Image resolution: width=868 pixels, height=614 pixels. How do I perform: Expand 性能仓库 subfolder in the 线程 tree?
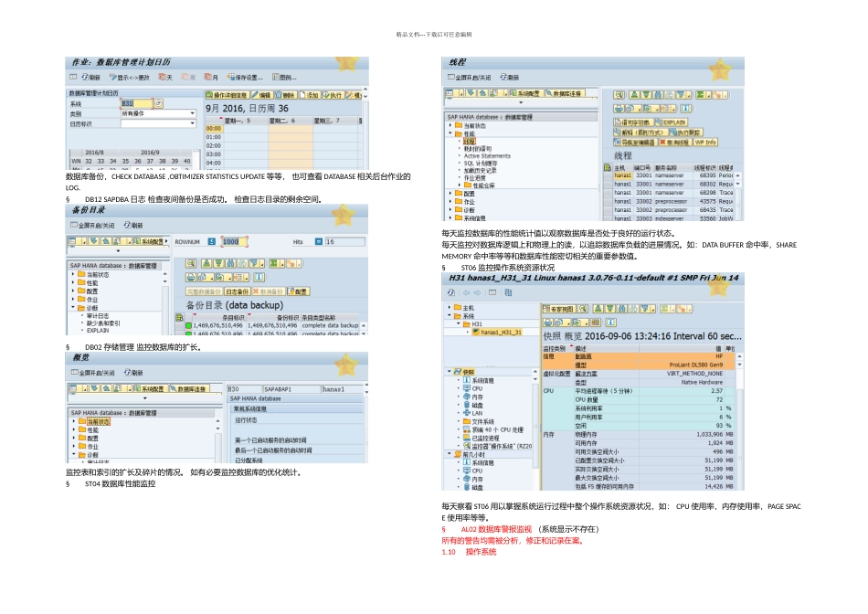pos(460,185)
